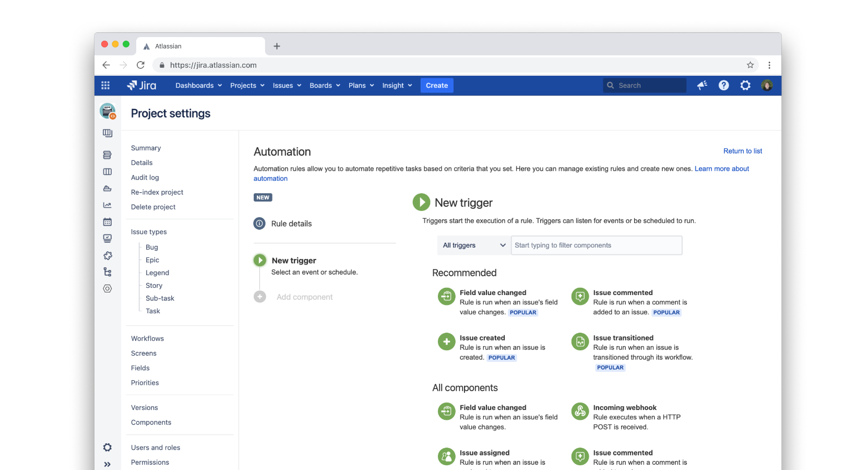Select the Issue commented trigger
This screenshot has width=868, height=470.
[x=623, y=292]
